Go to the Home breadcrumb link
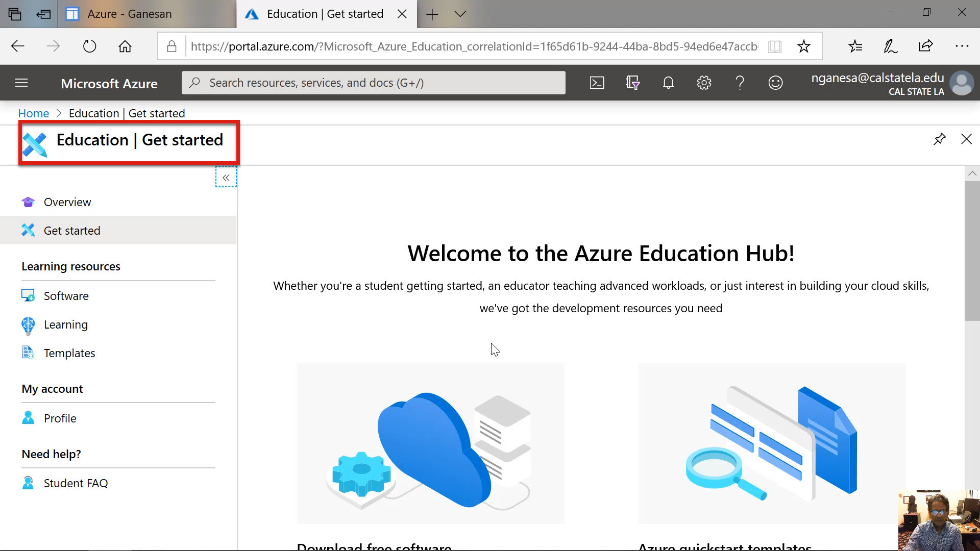Image resolution: width=980 pixels, height=551 pixels. (33, 113)
